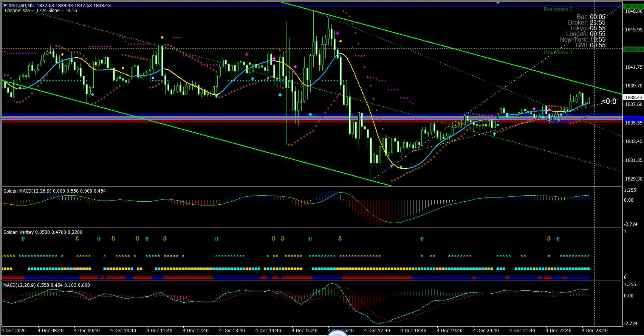
Task: Click the 1829.30 price axis value
Action: tap(634, 179)
